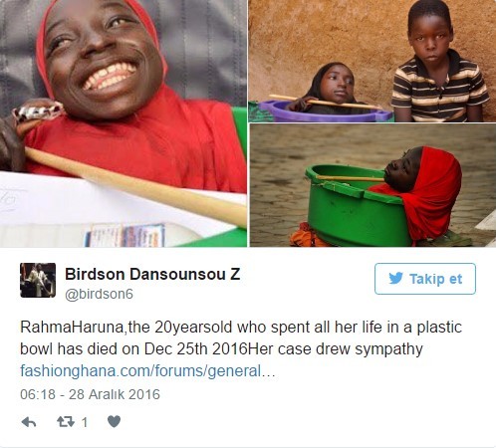Open the photo with boy in striped shirt
The image size is (496, 448).
tap(372, 61)
